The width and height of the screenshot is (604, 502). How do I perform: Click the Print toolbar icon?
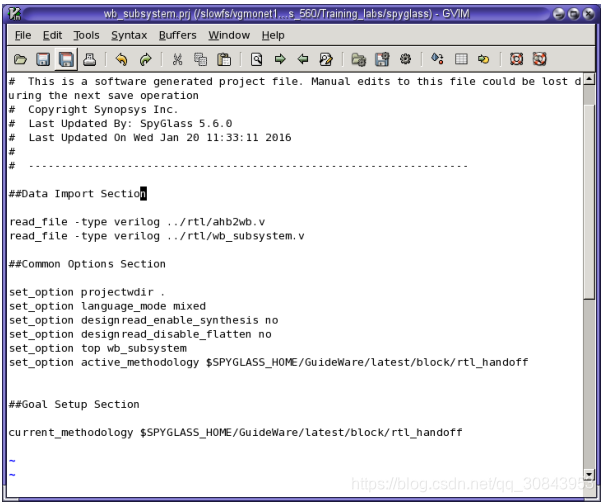coord(90,60)
